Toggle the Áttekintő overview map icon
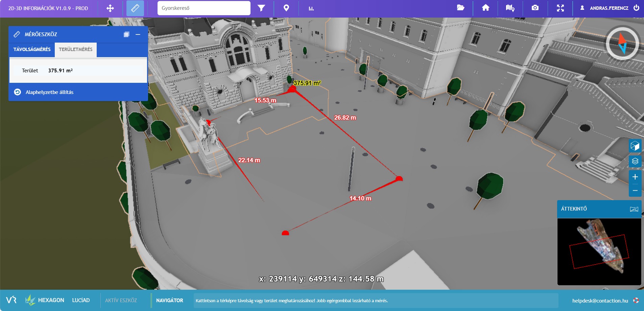The height and width of the screenshot is (311, 644). 634,209
